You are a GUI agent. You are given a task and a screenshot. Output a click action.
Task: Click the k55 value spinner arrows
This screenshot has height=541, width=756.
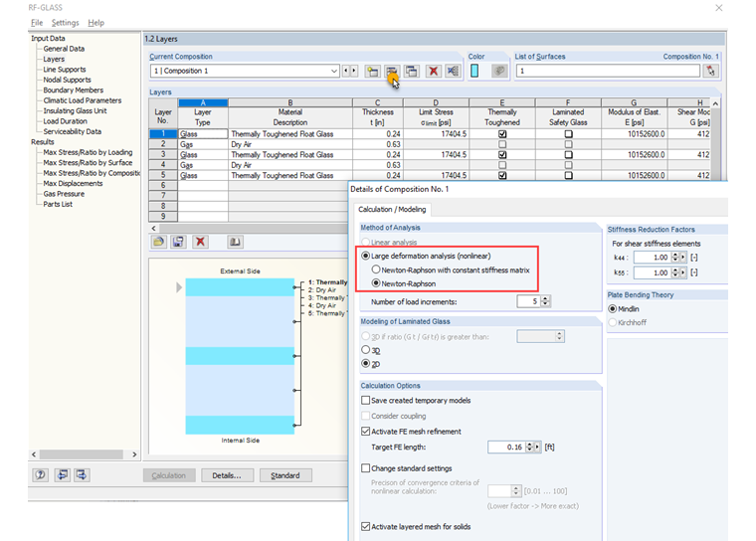coord(675,272)
